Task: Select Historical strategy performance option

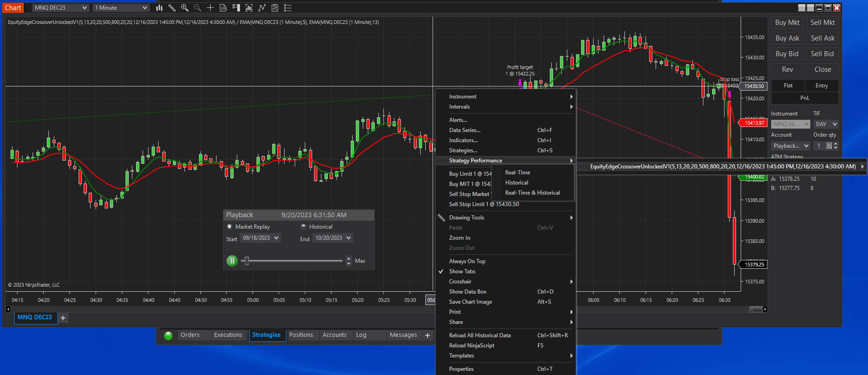Action: pos(533,183)
